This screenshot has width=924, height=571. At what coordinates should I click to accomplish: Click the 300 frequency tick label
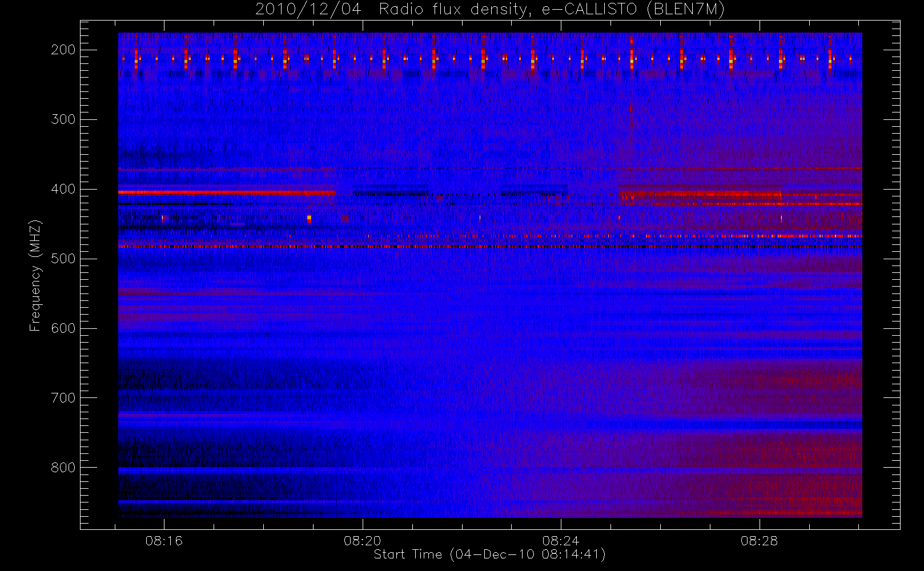pyautogui.click(x=63, y=119)
